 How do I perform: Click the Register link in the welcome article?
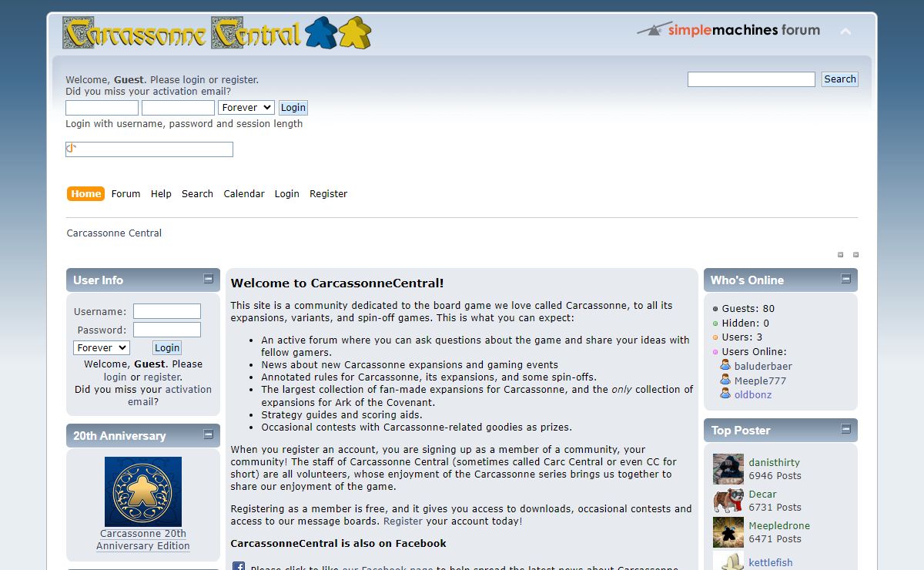click(x=403, y=521)
